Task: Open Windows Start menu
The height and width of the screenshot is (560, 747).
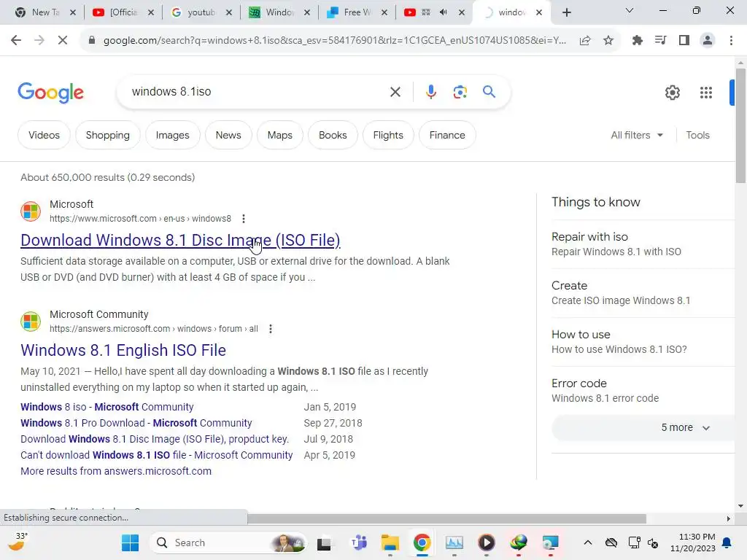Action: pyautogui.click(x=130, y=542)
